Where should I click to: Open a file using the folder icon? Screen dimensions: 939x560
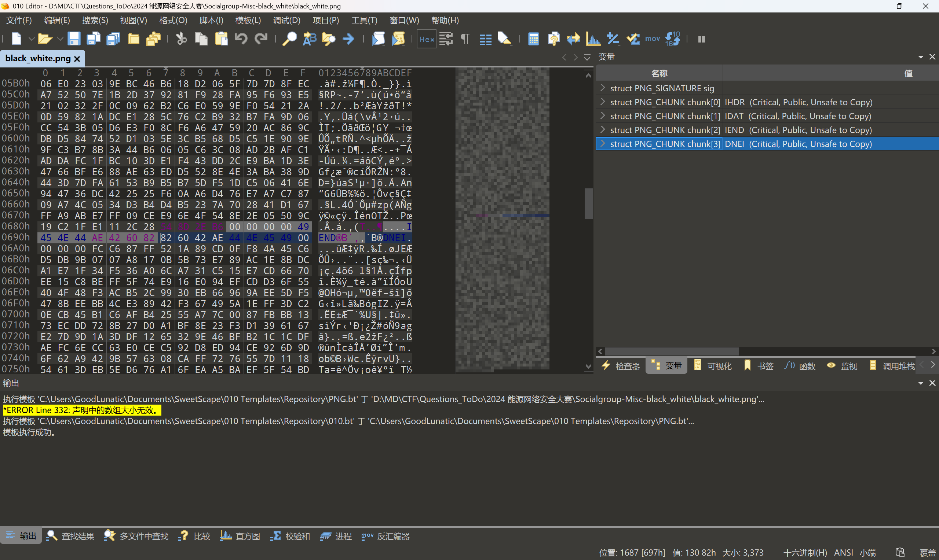(x=45, y=39)
